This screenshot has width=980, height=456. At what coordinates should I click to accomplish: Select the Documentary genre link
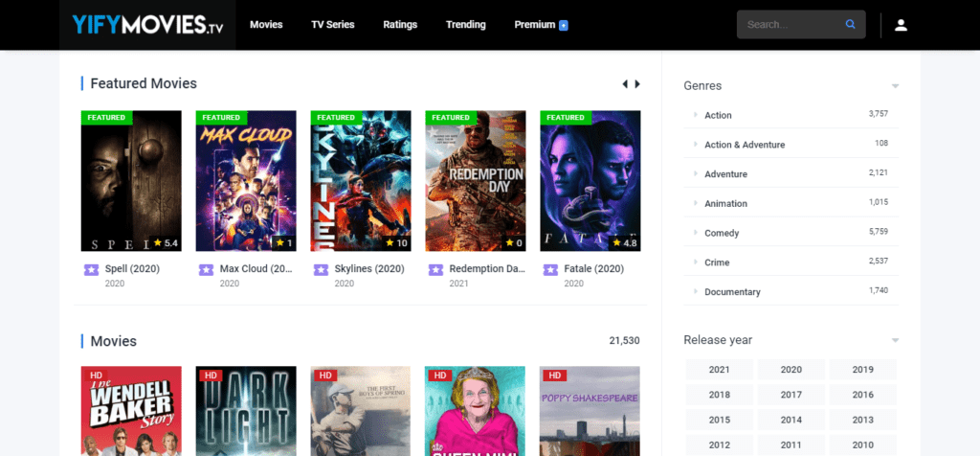click(x=732, y=292)
